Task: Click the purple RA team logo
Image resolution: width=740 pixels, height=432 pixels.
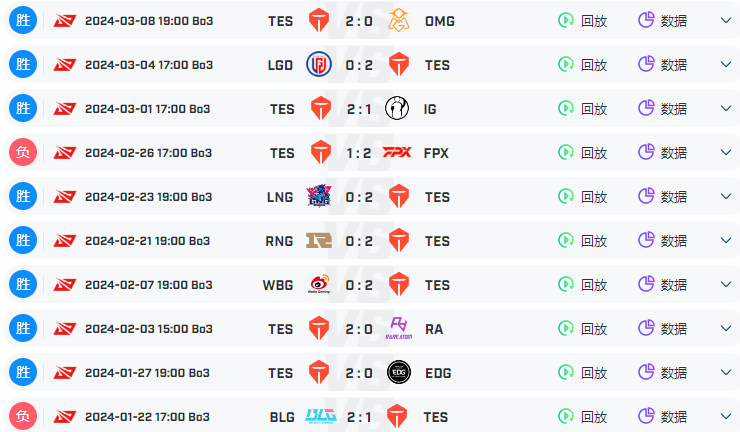Action: 399,328
